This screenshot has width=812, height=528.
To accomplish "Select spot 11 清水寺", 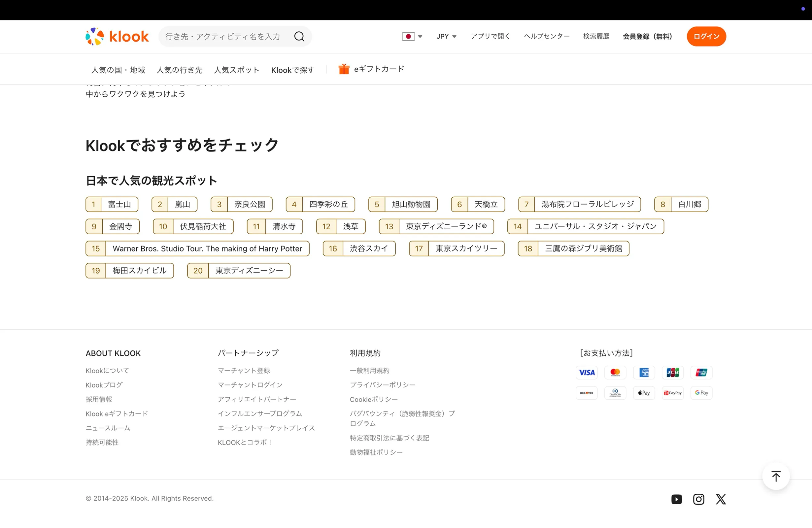I will point(275,226).
